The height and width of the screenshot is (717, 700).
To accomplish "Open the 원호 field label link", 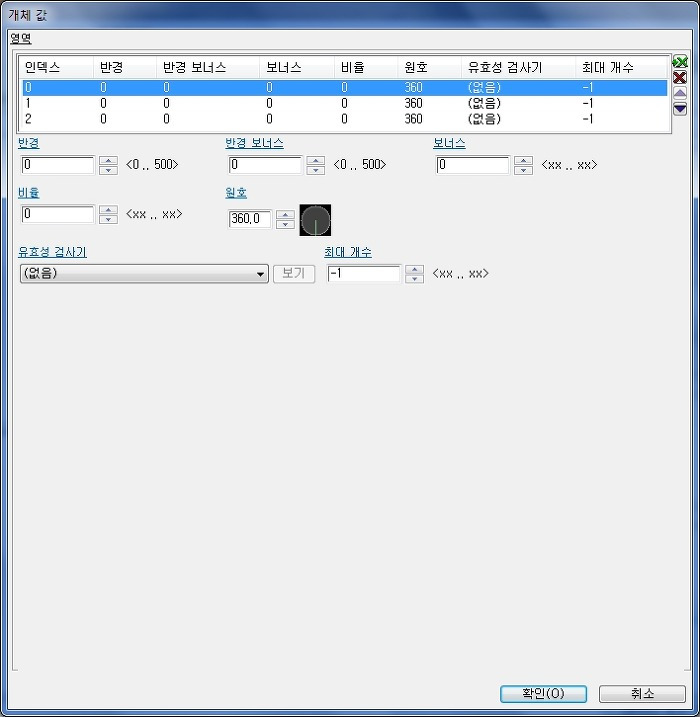I will click(236, 193).
